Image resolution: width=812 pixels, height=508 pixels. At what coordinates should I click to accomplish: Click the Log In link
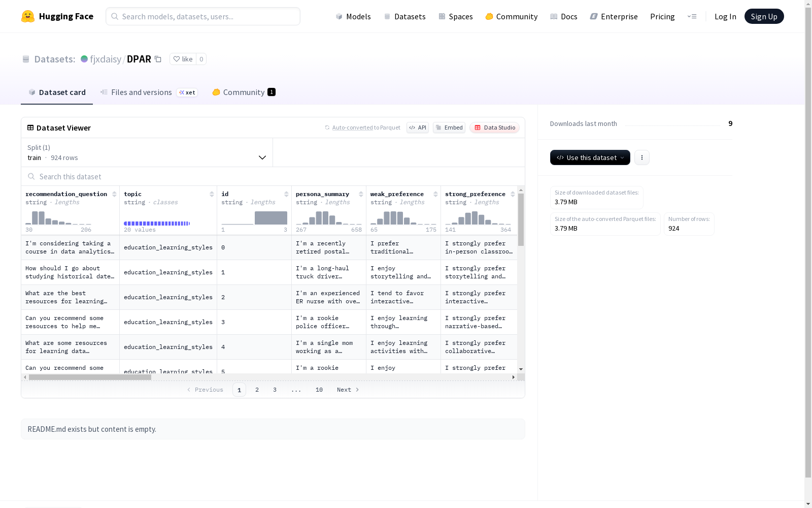coord(725,16)
